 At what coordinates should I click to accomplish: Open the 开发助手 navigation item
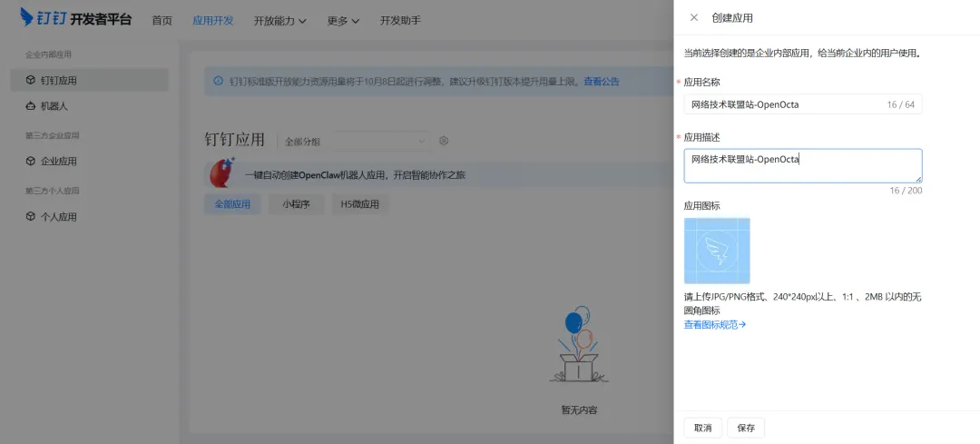400,21
